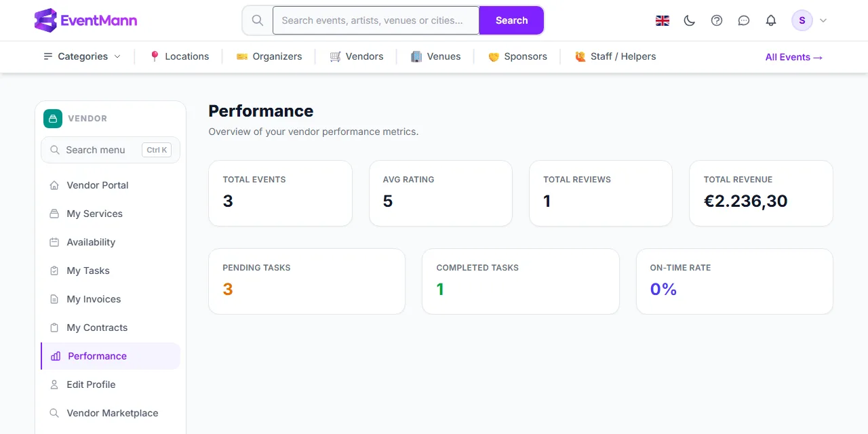This screenshot has height=434, width=868.
Task: Click the Total Events card showing 3
Action: [280, 193]
